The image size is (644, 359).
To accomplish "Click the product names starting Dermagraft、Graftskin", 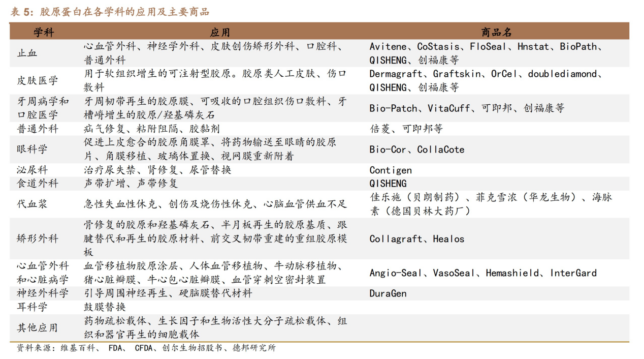I will 487,80.
